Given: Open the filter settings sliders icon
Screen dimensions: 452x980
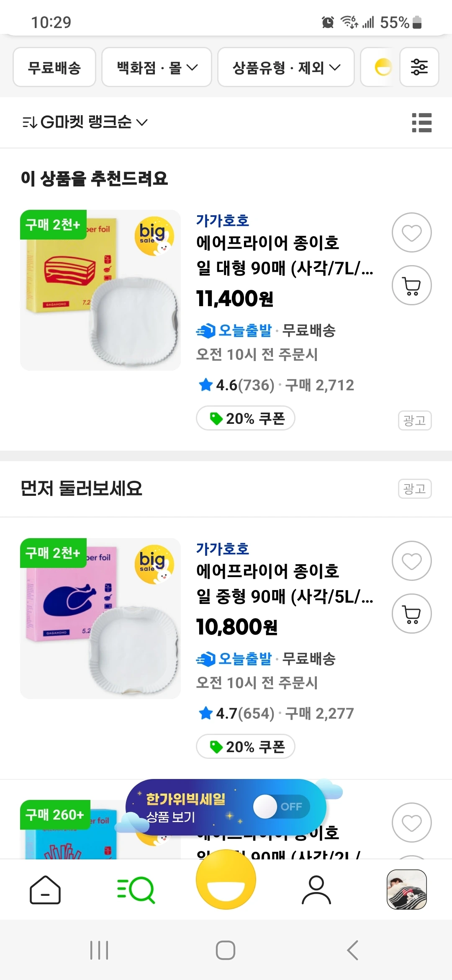Looking at the screenshot, I should [419, 67].
